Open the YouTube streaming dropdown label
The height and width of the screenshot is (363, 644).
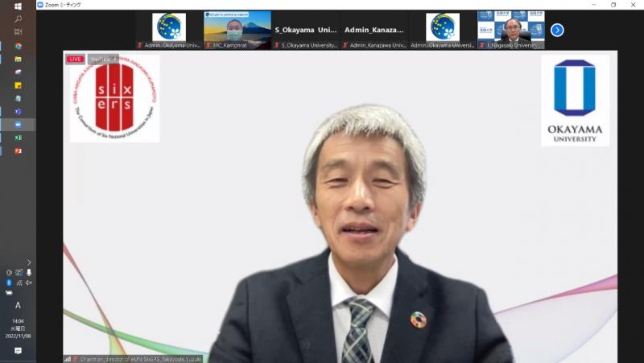coord(103,59)
